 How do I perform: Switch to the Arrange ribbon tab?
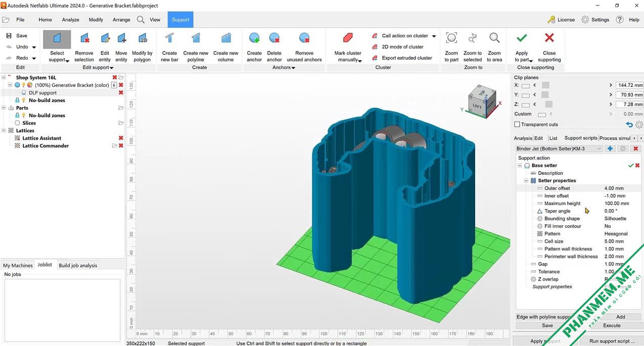121,20
